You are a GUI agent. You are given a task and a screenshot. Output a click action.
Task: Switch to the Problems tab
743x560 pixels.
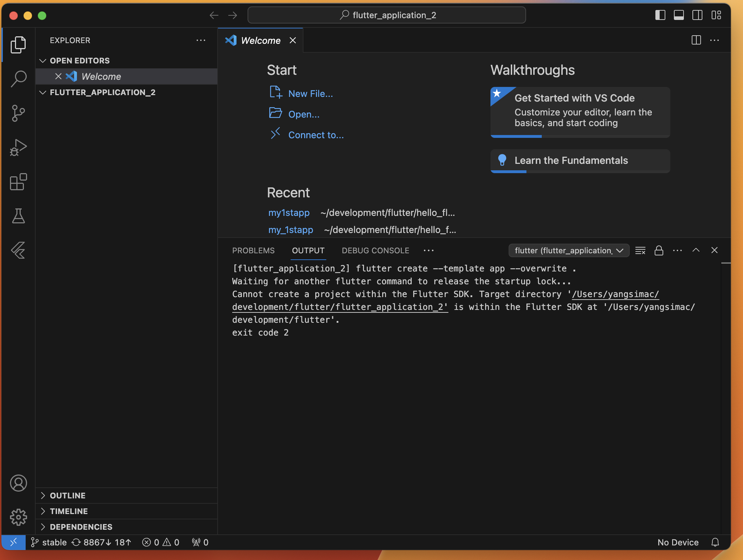(253, 250)
